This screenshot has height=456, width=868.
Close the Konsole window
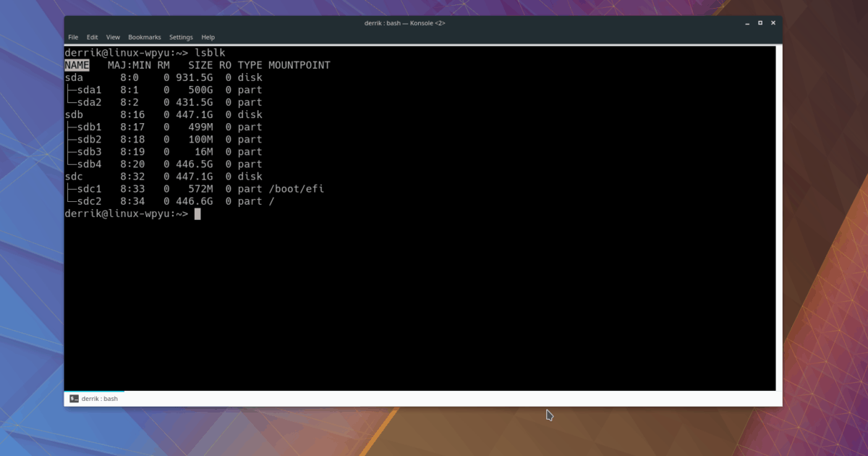[x=773, y=23]
